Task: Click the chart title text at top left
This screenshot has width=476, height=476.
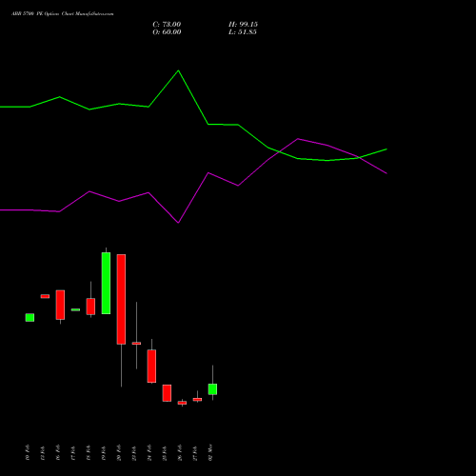Action: pos(63,14)
